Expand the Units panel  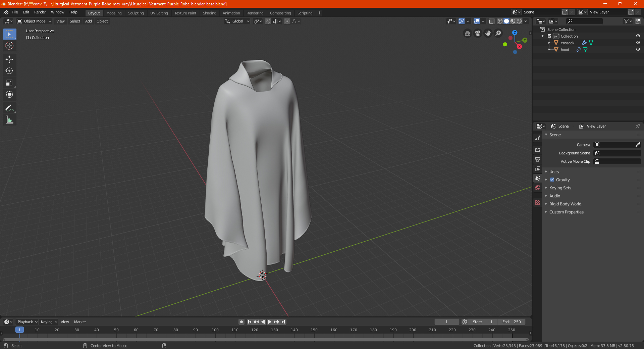554,171
